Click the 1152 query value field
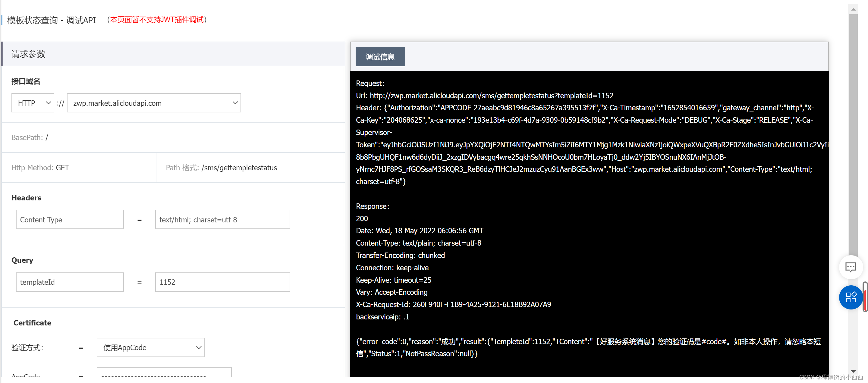868x383 pixels. click(x=222, y=282)
